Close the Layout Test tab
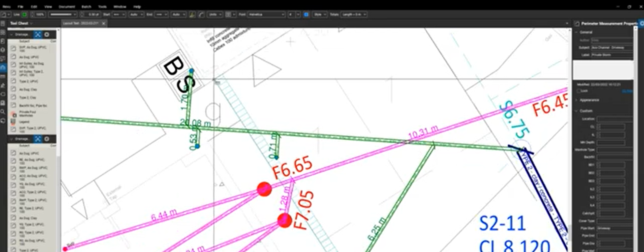This screenshot has width=644, height=252. pyautogui.click(x=104, y=23)
